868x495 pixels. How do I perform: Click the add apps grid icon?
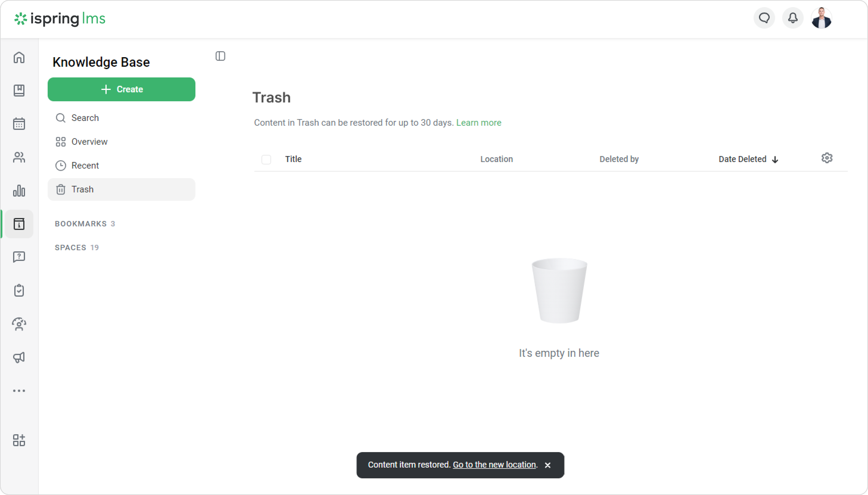pyautogui.click(x=19, y=440)
